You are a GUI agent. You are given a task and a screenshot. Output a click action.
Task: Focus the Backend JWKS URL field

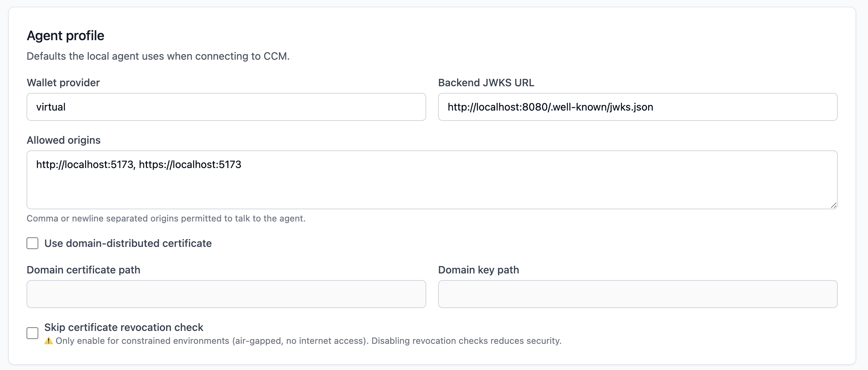click(637, 107)
